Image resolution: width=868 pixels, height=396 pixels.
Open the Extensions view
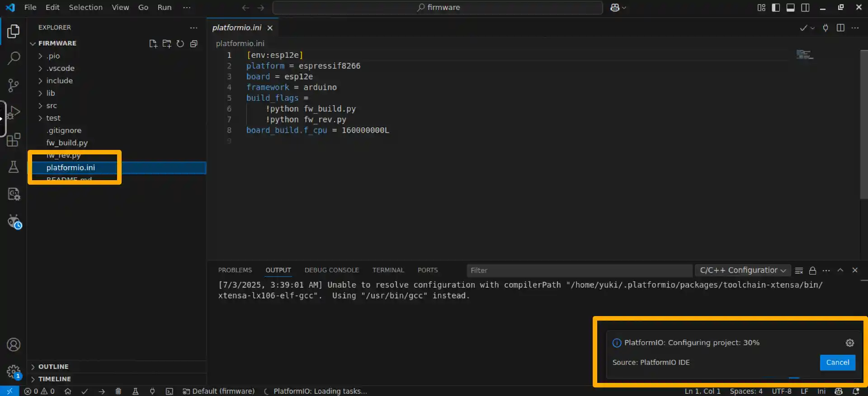point(14,140)
